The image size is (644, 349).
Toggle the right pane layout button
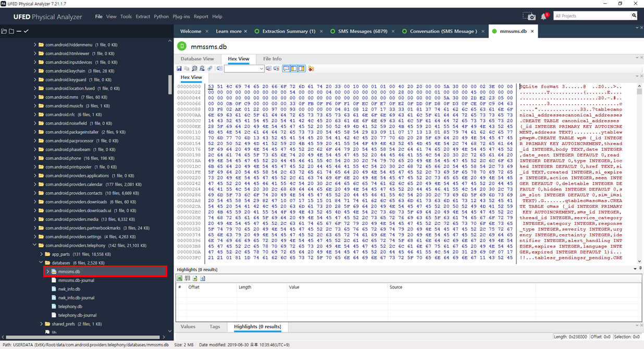[302, 68]
